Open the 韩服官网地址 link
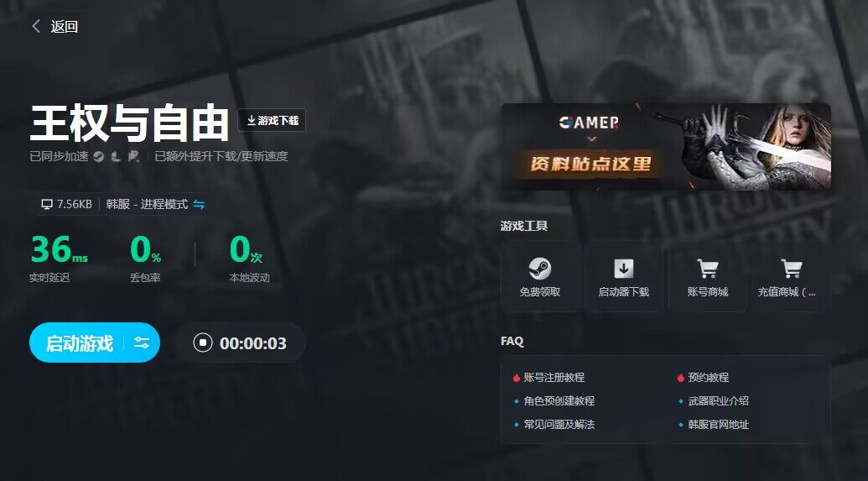The image size is (868, 481). 718,425
